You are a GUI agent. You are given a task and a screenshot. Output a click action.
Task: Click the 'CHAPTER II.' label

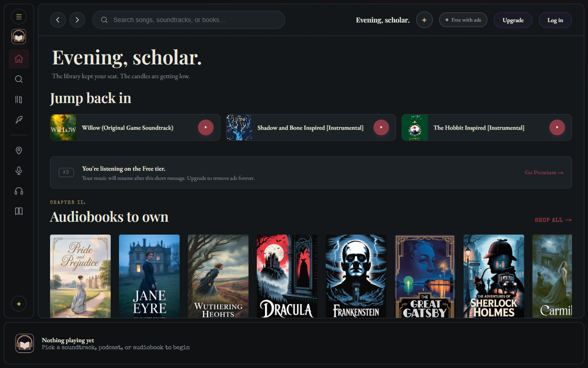click(x=68, y=202)
